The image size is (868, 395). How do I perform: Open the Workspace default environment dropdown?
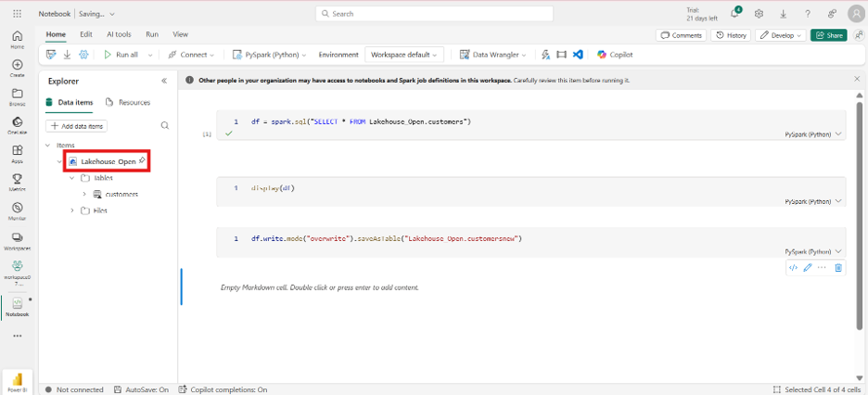404,55
